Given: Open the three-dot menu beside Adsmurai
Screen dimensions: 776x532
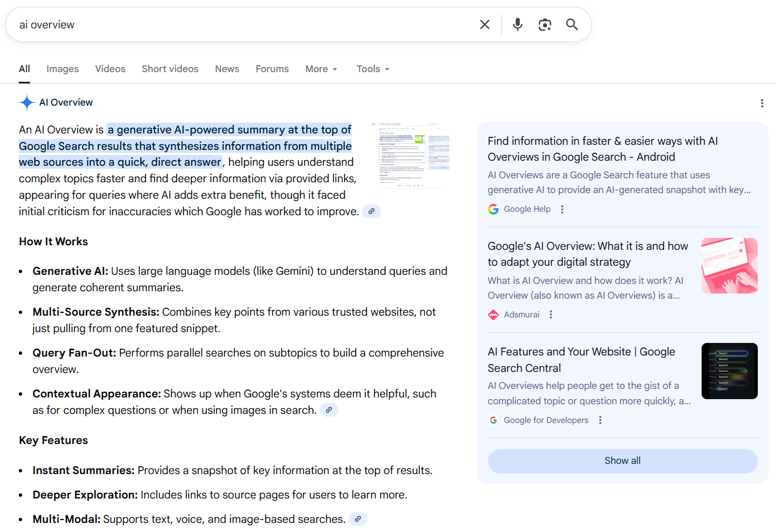Looking at the screenshot, I should tap(550, 315).
